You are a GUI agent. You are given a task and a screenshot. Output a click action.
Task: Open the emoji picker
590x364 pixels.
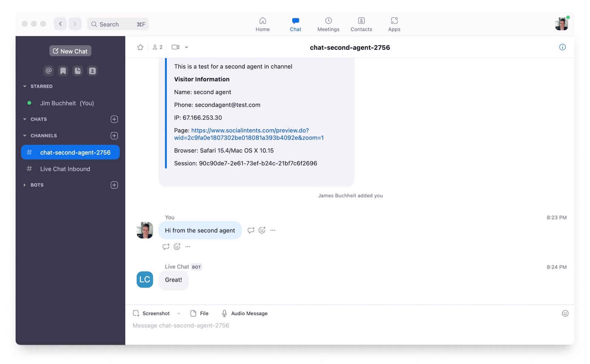tap(565, 314)
